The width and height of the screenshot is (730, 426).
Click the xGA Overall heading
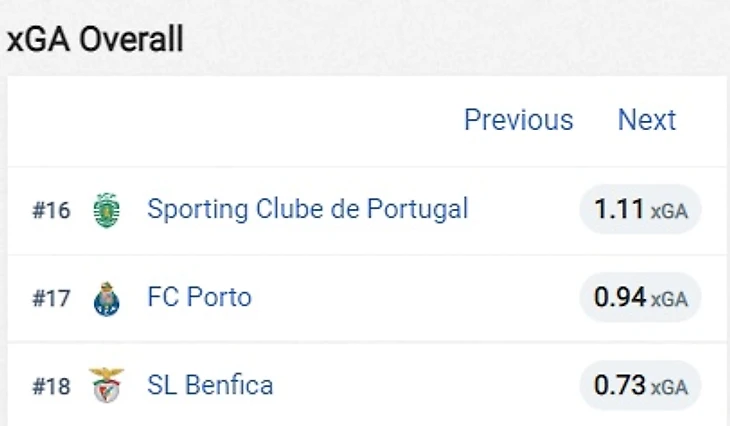click(95, 39)
